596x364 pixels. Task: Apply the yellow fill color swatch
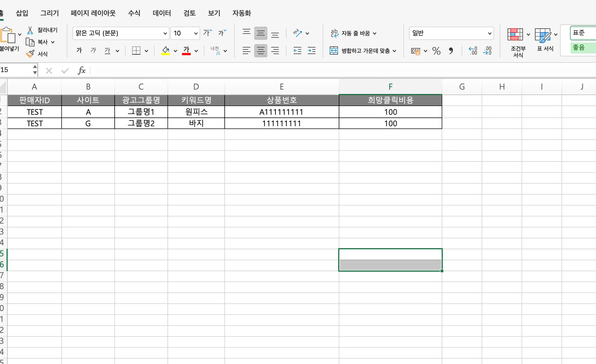(x=166, y=51)
